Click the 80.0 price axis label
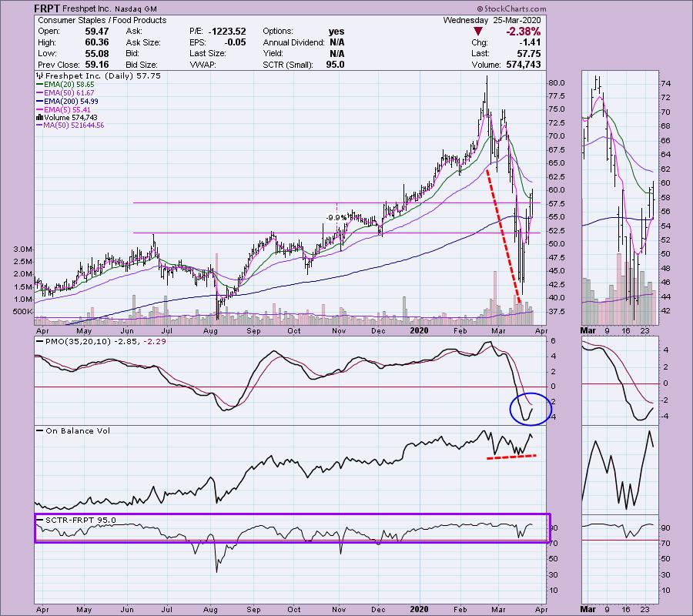The height and width of the screenshot is (616, 693). tap(557, 83)
